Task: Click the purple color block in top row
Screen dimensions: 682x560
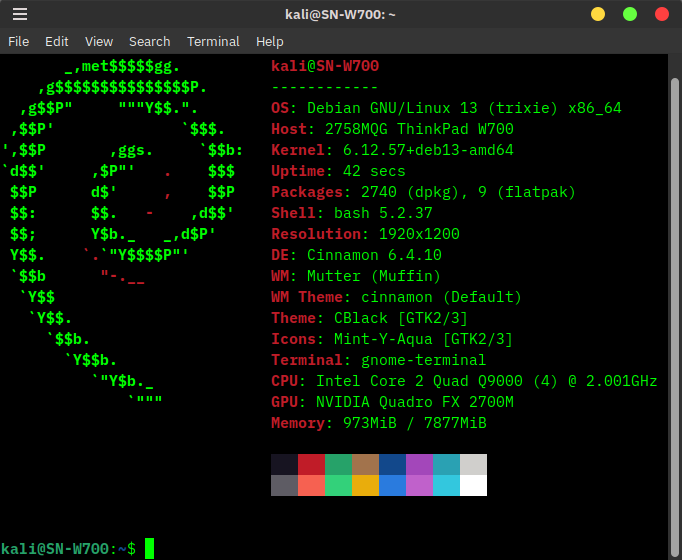Action: pyautogui.click(x=419, y=464)
